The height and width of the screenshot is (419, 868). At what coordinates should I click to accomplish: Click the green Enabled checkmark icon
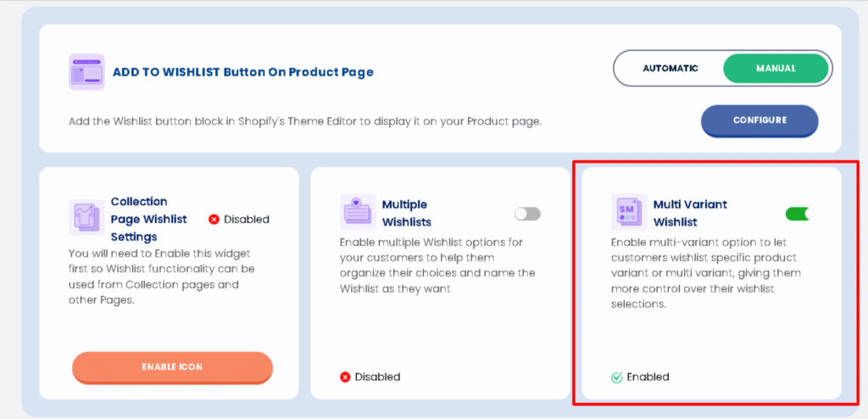tap(616, 377)
